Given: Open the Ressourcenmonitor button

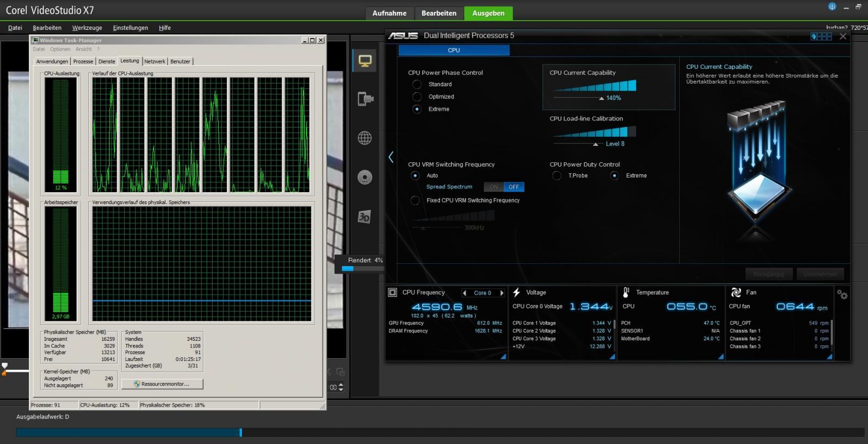Looking at the screenshot, I should tap(162, 384).
